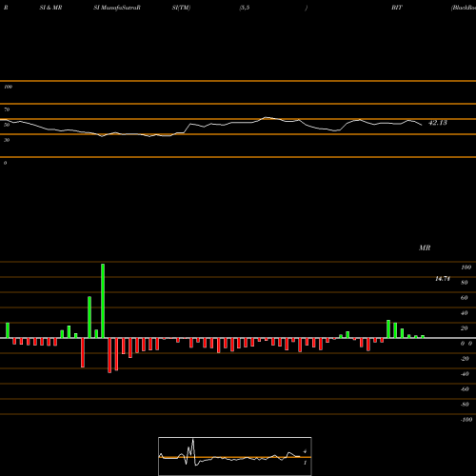Click the RSI axis label 100
Image resolution: width=476 pixels, height=476 pixels.
pyautogui.click(x=8, y=87)
